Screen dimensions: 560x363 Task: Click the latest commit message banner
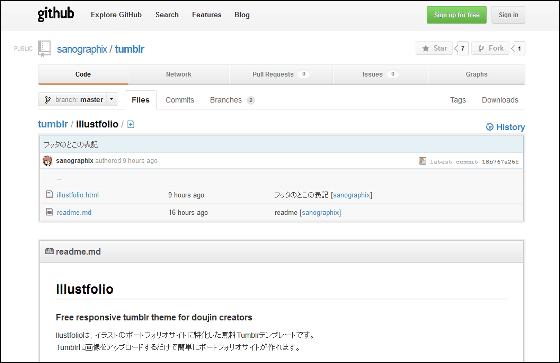(281, 144)
